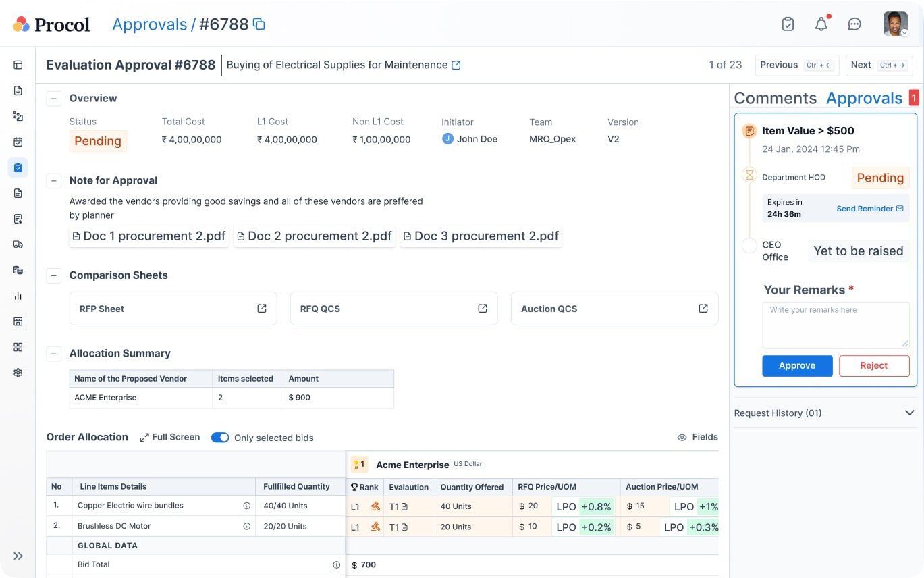Expand the sidebar with double chevron
The image size is (924, 578).
(18, 556)
